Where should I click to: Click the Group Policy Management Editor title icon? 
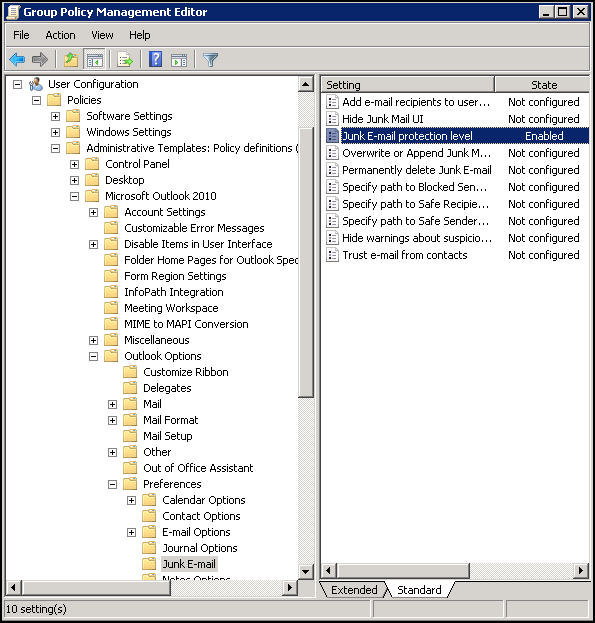click(13, 12)
